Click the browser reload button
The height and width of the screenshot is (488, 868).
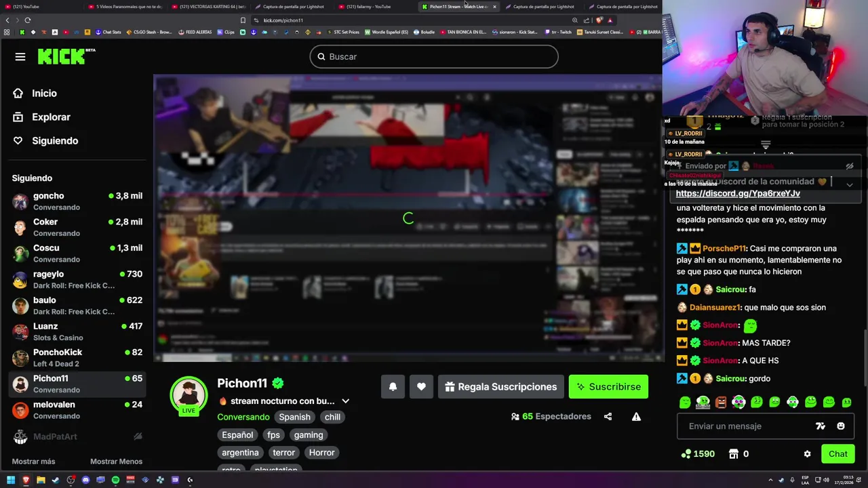[28, 20]
